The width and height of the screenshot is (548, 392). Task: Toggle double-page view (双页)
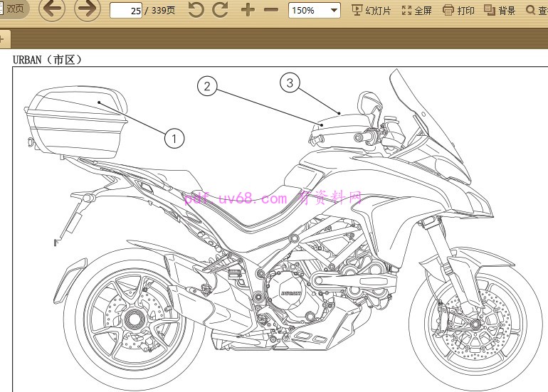point(13,9)
